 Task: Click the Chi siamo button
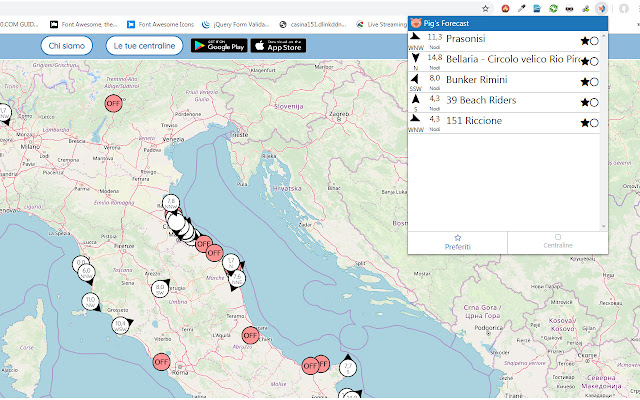coord(67,46)
